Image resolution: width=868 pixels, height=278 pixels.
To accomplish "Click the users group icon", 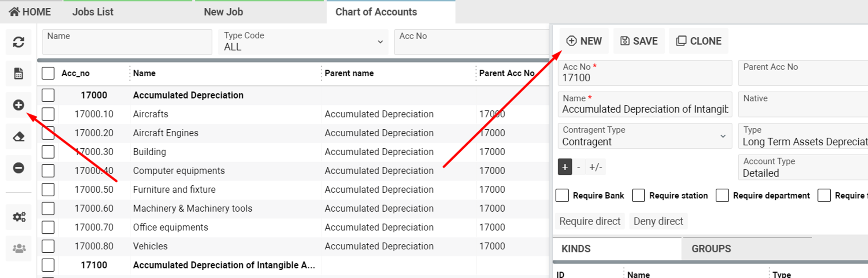I will 19,249.
